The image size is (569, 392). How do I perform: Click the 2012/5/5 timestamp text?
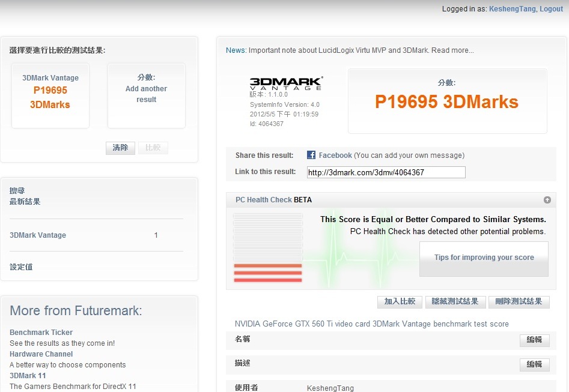(x=284, y=114)
